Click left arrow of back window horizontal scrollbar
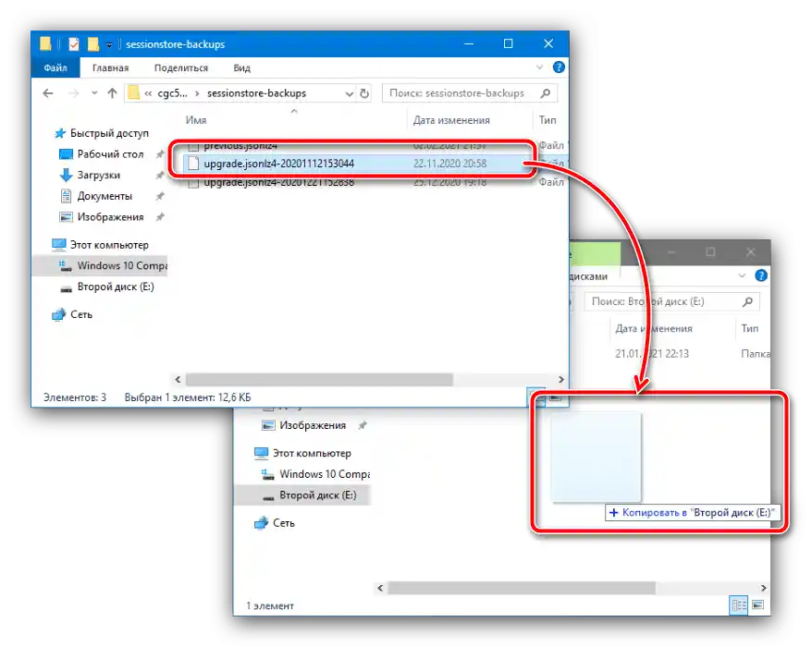 point(380,589)
